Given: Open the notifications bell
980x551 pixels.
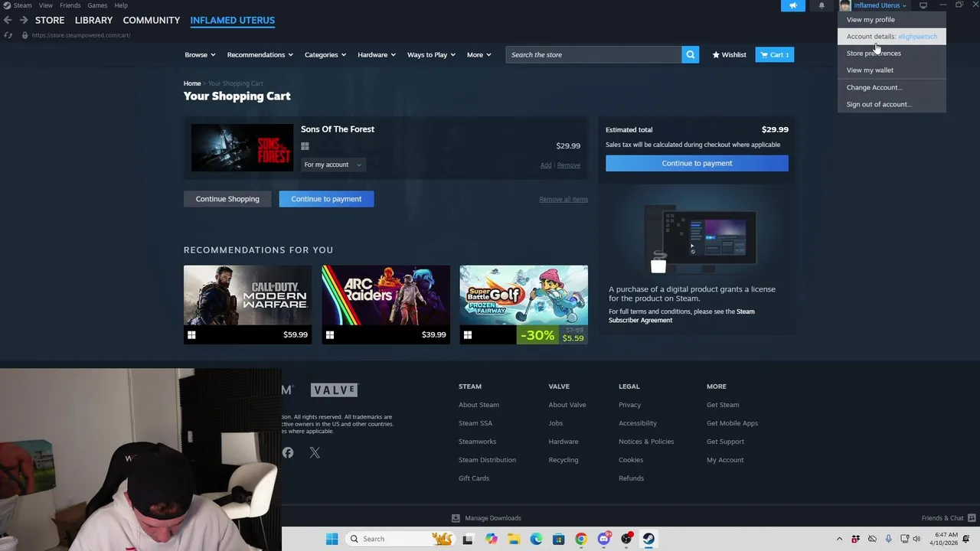Looking at the screenshot, I should click(x=822, y=5).
